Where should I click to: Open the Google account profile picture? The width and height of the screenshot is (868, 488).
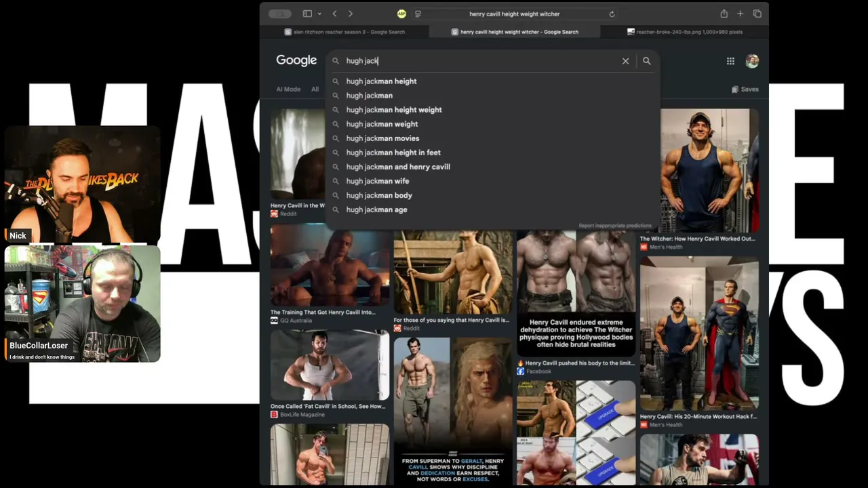(x=752, y=61)
